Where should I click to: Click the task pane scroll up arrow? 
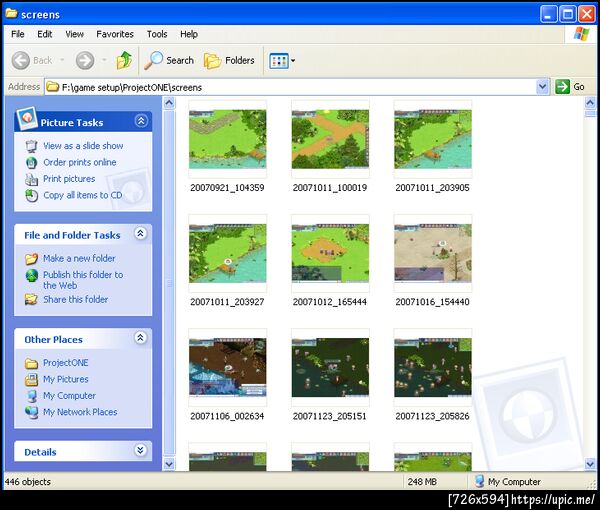(x=169, y=103)
